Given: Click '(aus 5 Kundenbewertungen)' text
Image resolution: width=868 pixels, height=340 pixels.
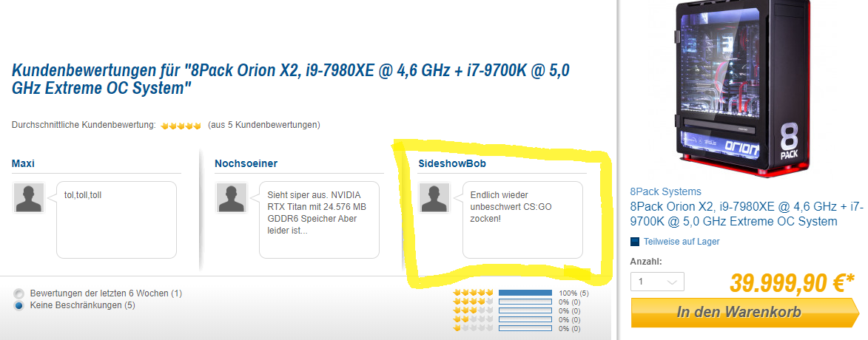Looking at the screenshot, I should pyautogui.click(x=263, y=125).
